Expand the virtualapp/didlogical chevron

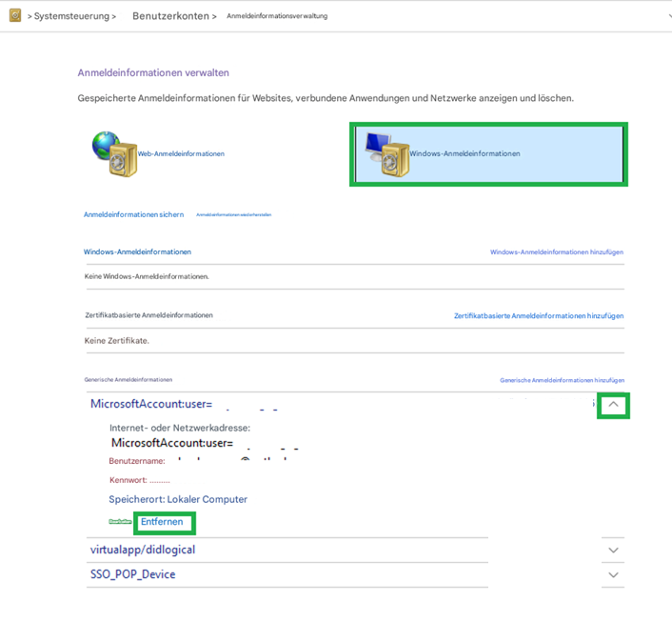tap(613, 550)
